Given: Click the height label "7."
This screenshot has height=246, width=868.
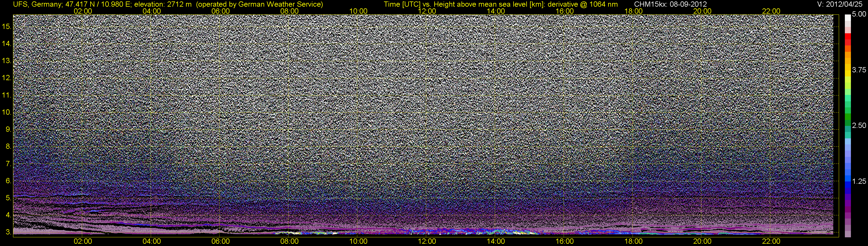Looking at the screenshot, I should [x=9, y=164].
